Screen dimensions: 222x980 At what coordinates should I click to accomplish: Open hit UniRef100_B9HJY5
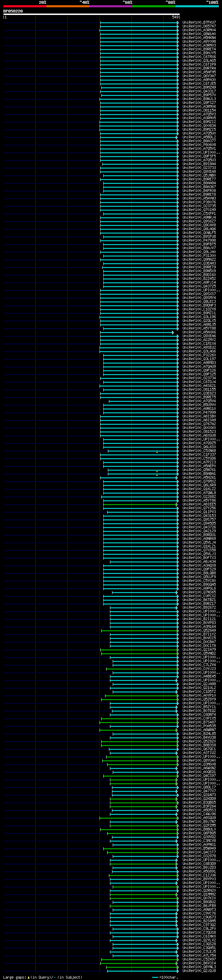click(199, 53)
